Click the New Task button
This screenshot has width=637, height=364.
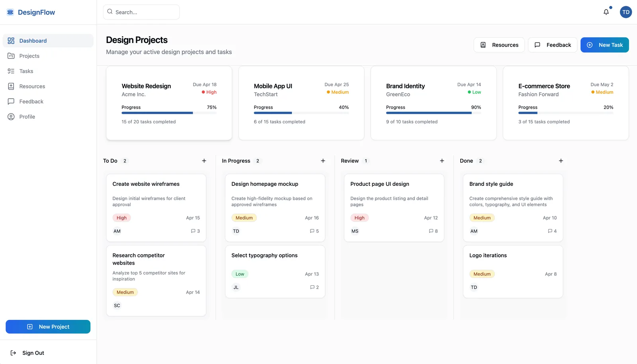605,45
